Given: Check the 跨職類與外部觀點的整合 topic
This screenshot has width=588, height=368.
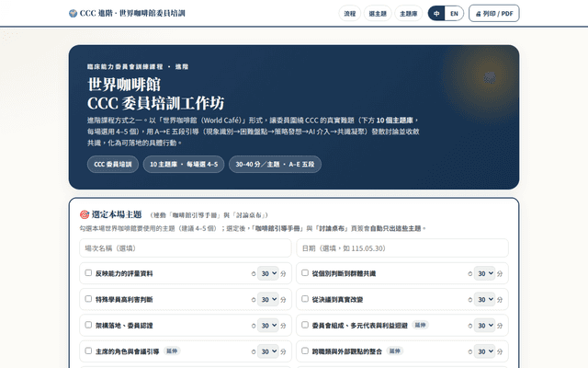Looking at the screenshot, I should coord(305,351).
